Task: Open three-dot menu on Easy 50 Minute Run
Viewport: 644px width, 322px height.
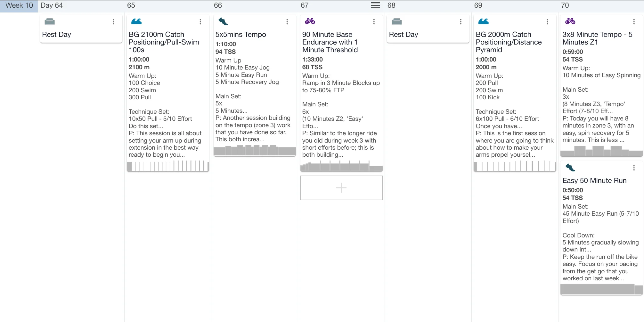Action: [634, 168]
